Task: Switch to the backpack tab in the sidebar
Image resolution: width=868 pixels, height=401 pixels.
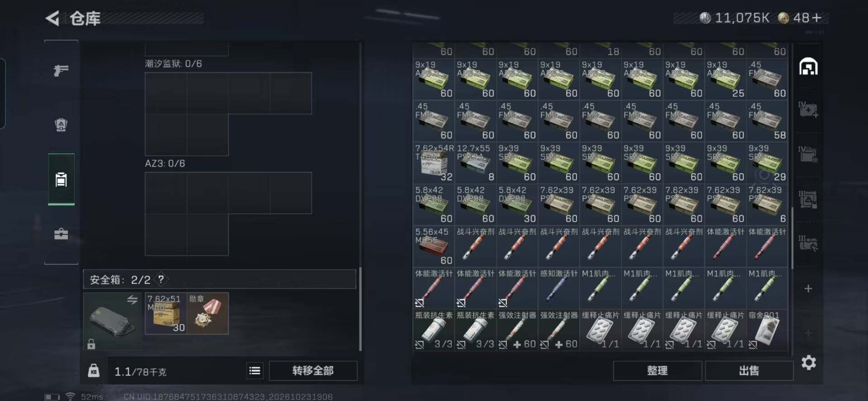Action: [x=61, y=124]
